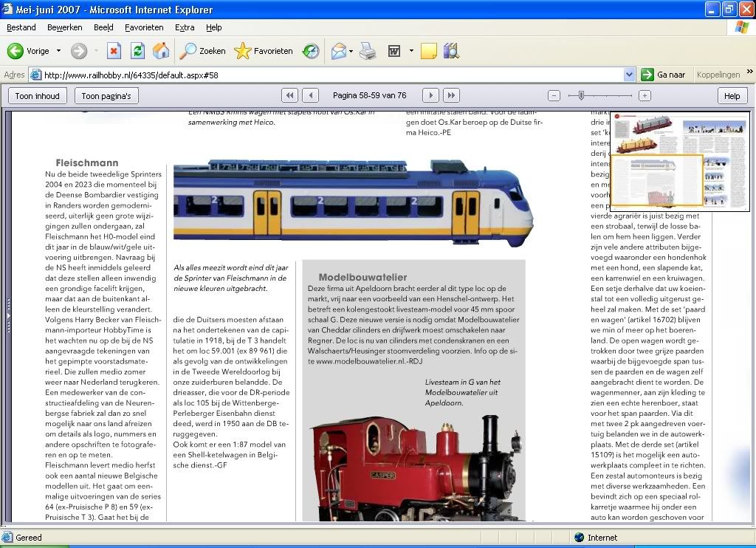Image resolution: width=756 pixels, height=548 pixels.
Task: Open the Vorige history dropdown arrow
Action: [x=59, y=51]
